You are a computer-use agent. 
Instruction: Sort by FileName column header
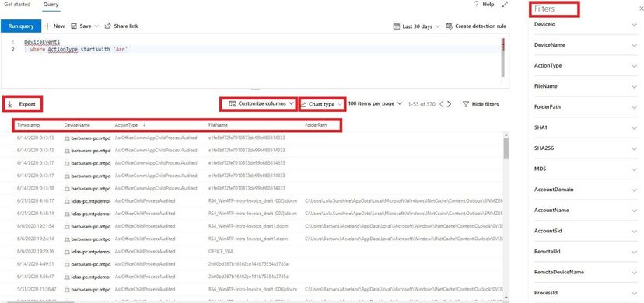point(218,125)
